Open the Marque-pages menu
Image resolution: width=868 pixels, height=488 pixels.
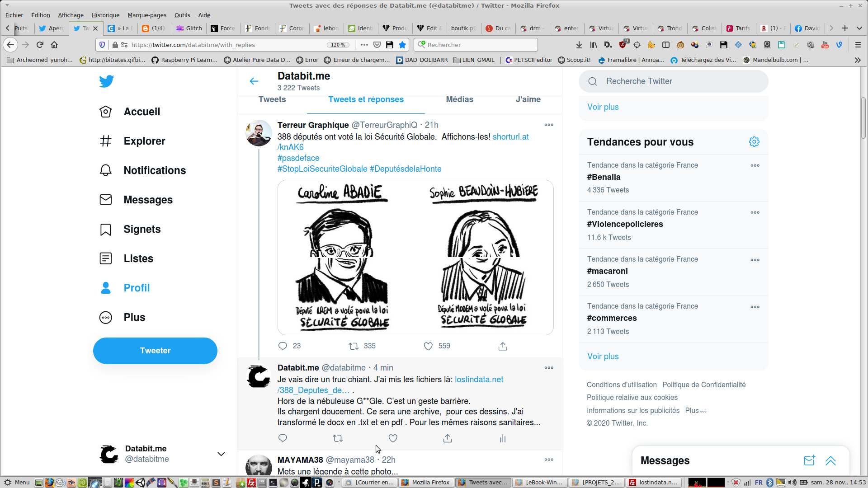point(147,15)
